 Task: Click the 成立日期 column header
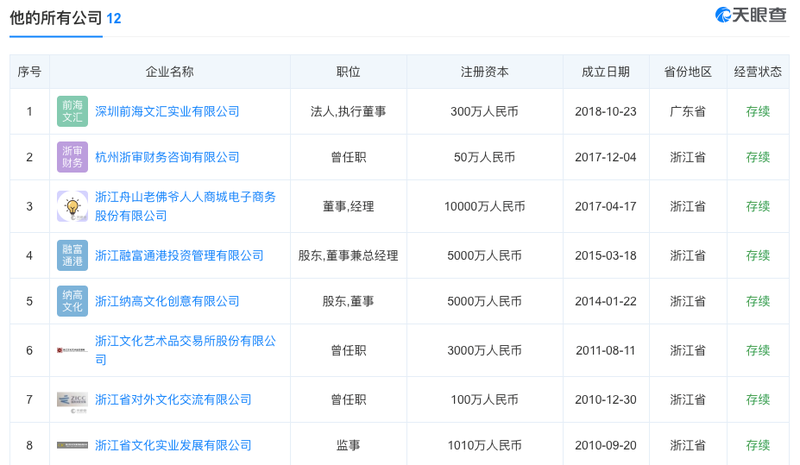606,72
